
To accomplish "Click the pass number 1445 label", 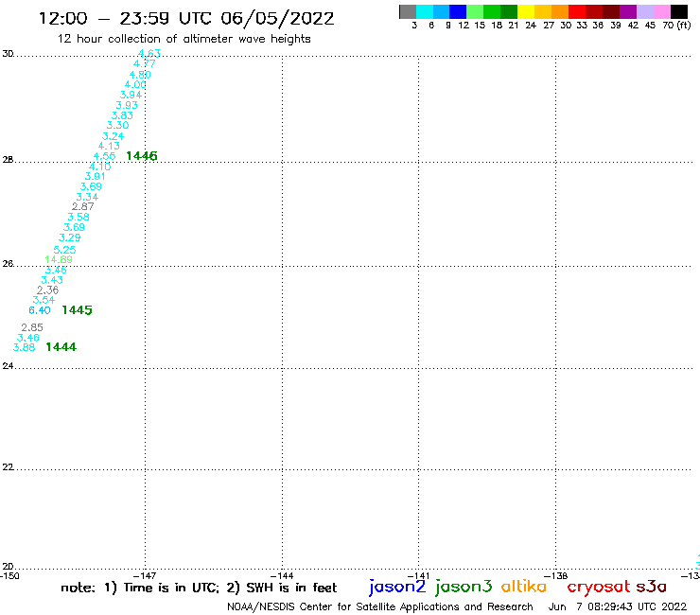I will [x=77, y=310].
